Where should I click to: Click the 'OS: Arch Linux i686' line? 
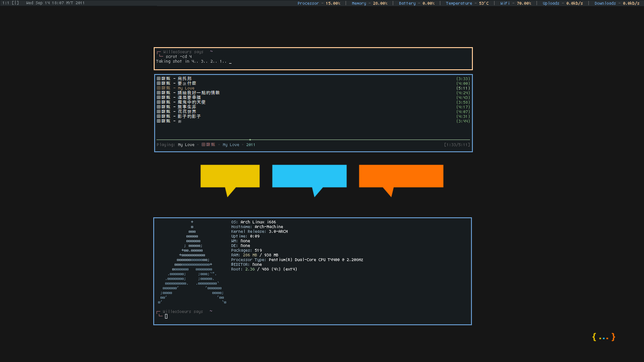coord(254,222)
